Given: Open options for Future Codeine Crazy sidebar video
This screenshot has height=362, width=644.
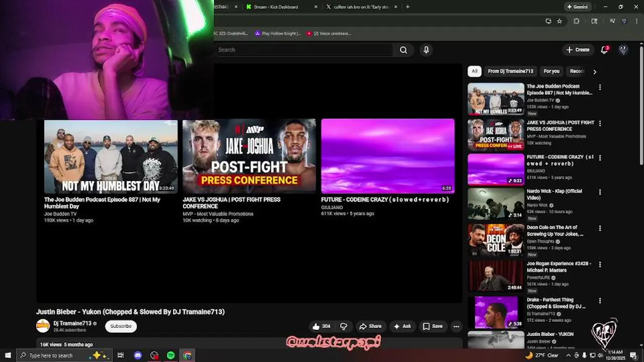Looking at the screenshot, I should click(599, 158).
